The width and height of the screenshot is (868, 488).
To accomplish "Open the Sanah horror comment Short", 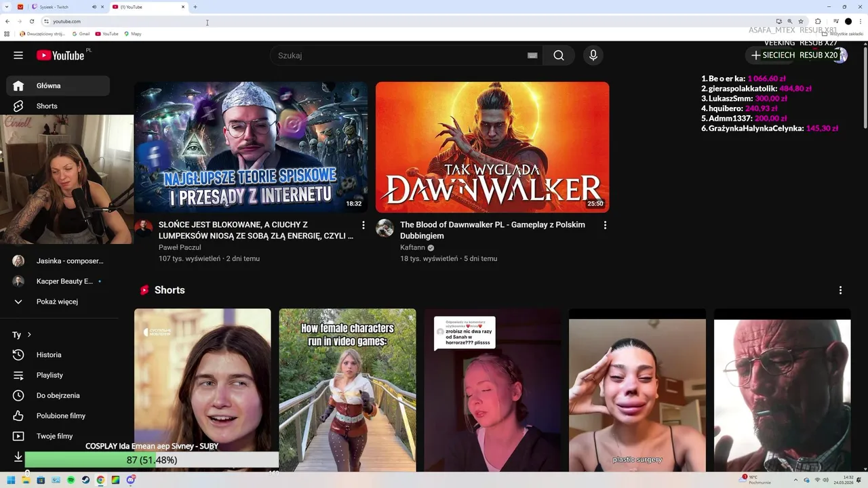I will click(492, 390).
